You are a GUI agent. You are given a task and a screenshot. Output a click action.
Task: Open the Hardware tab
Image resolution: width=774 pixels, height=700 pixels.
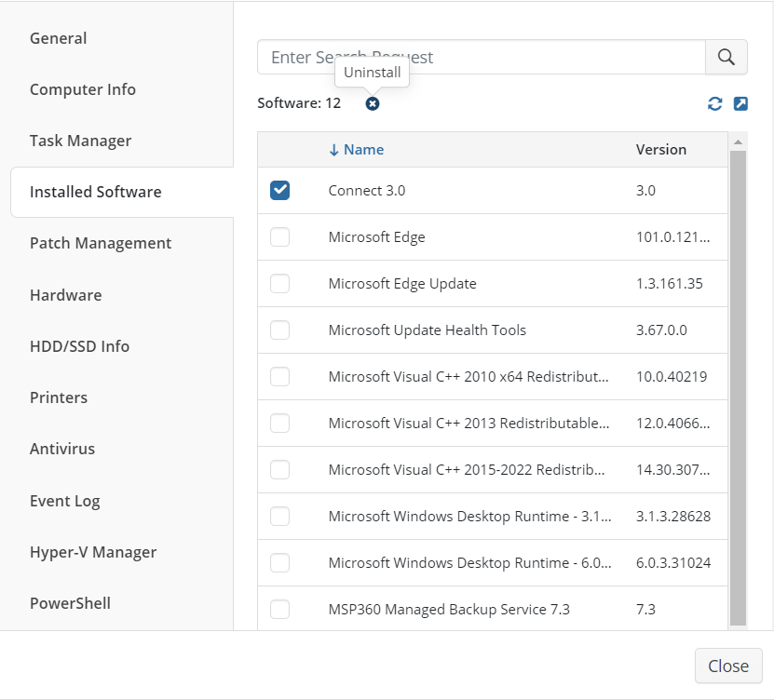[65, 295]
